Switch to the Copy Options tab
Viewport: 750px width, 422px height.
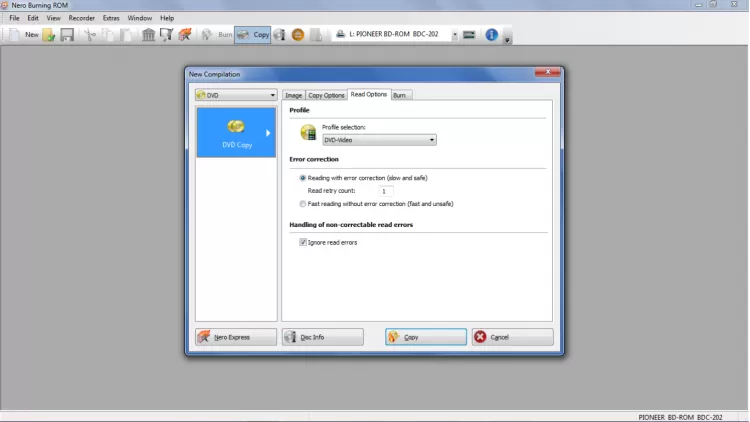pyautogui.click(x=326, y=95)
